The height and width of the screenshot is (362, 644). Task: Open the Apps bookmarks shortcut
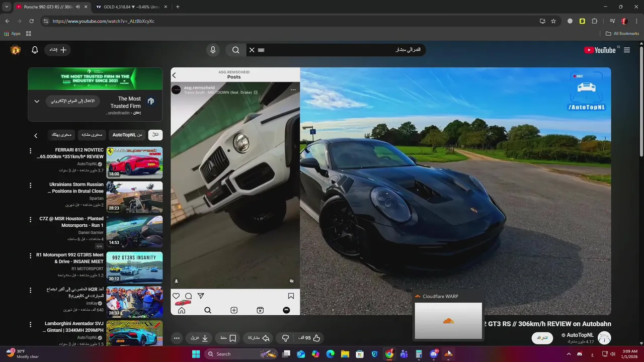13,34
